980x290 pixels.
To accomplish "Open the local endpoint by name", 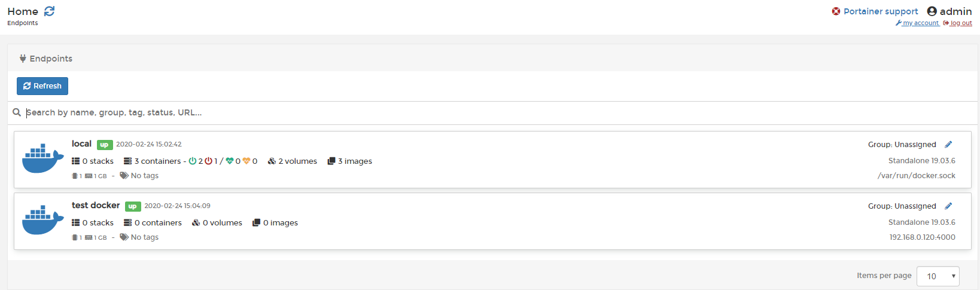I will 81,144.
